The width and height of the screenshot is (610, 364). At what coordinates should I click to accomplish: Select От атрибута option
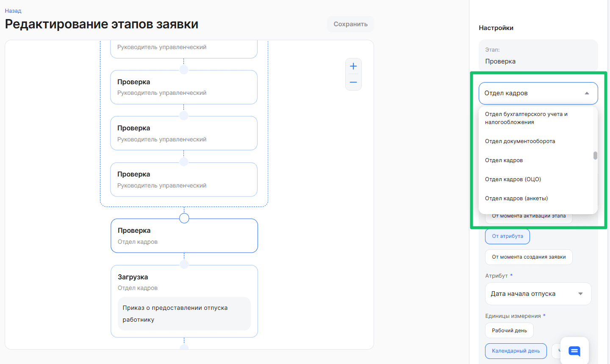[x=507, y=236]
